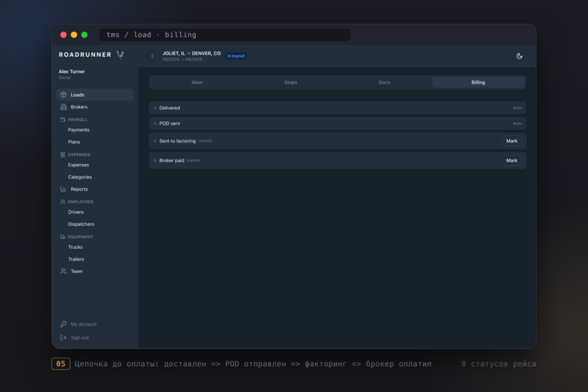The image size is (588, 392).
Task: Click the Loads box icon in the sidebar
Action: click(63, 95)
